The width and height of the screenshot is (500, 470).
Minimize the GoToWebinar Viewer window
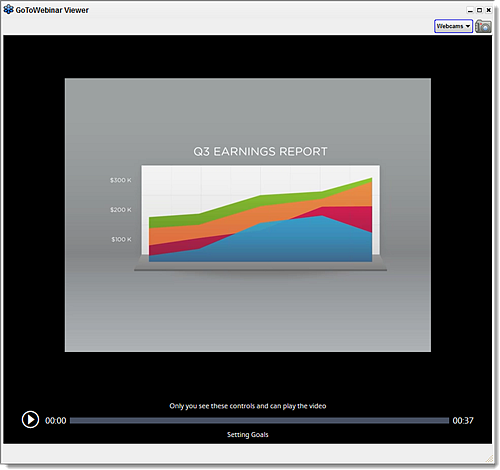pyautogui.click(x=470, y=10)
